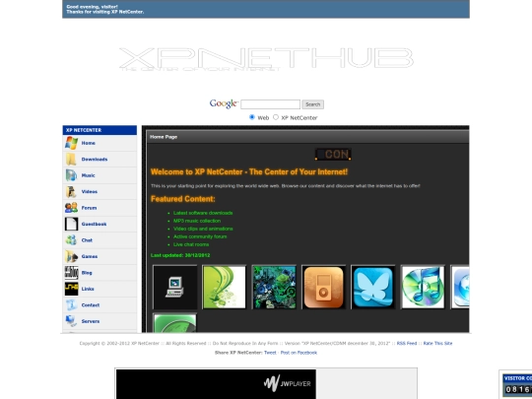Click the 'Home Page' panel title
532x399 pixels.
pos(164,137)
